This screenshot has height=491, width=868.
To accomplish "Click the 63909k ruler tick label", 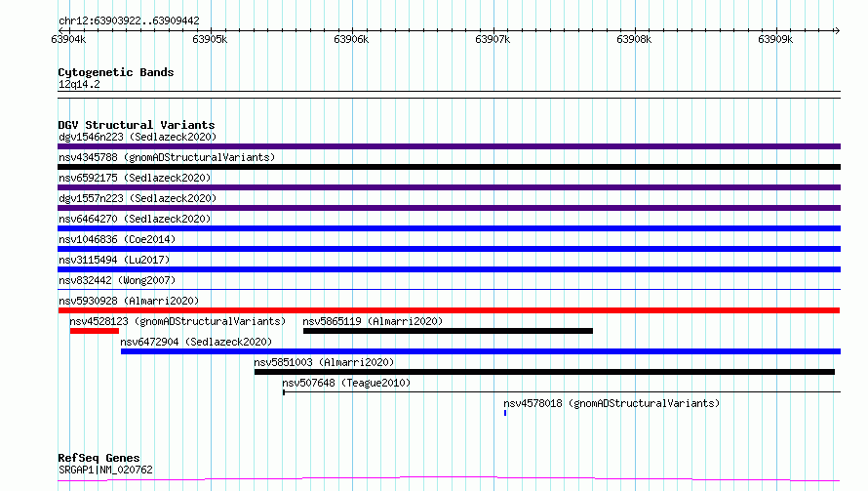I will [x=775, y=39].
